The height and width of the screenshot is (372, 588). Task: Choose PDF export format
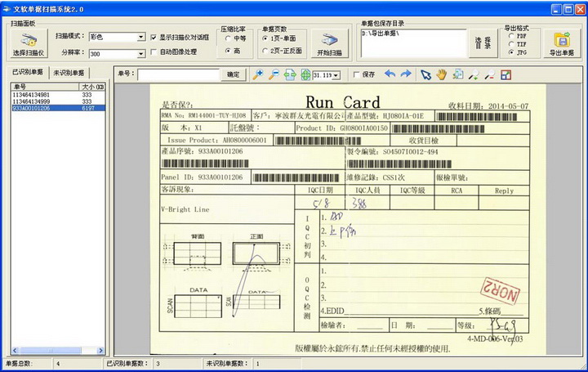(x=511, y=36)
